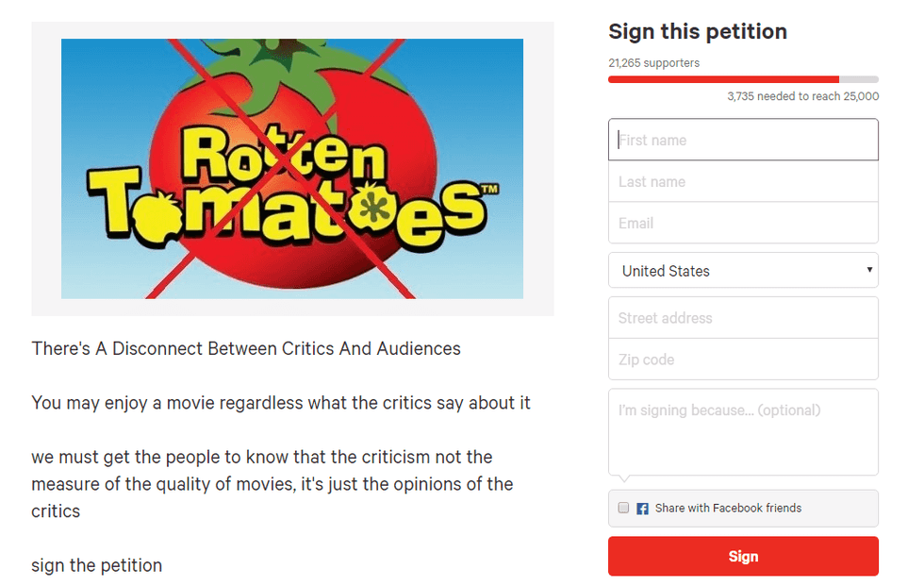Select the Email input box
The height and width of the screenshot is (586, 924).
point(743,224)
